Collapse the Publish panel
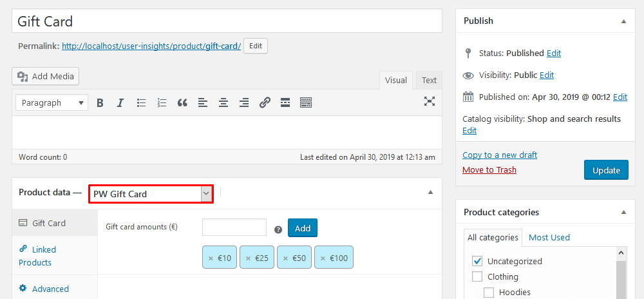 (623, 21)
